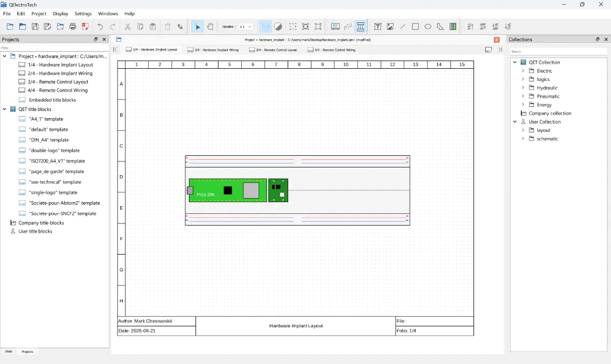
Task: Switch to the Undo panel tab
Action: tap(9, 351)
